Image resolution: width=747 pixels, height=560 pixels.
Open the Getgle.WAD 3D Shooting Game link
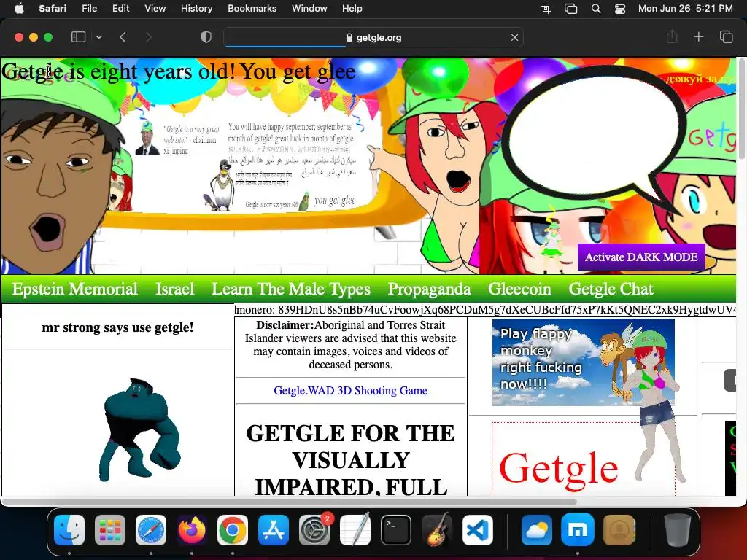point(350,391)
